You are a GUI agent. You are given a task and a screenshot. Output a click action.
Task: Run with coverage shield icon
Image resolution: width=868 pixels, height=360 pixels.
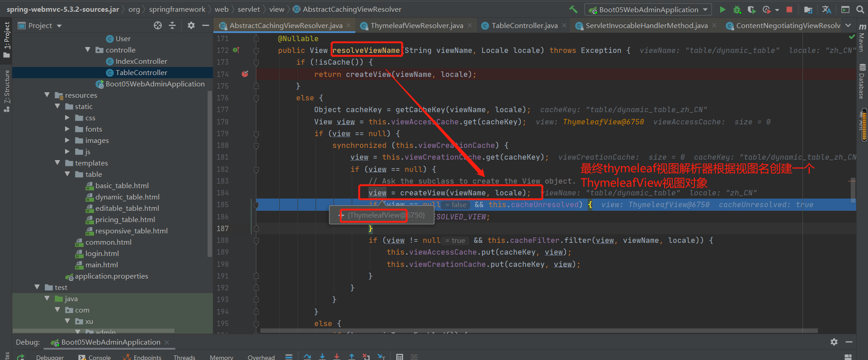751,9
